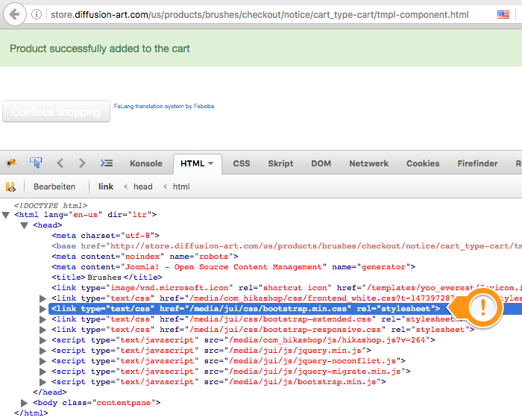Expand the bootstrap-responsive.css link node
Image resolution: width=522 pixels, height=420 pixels.
(43, 330)
